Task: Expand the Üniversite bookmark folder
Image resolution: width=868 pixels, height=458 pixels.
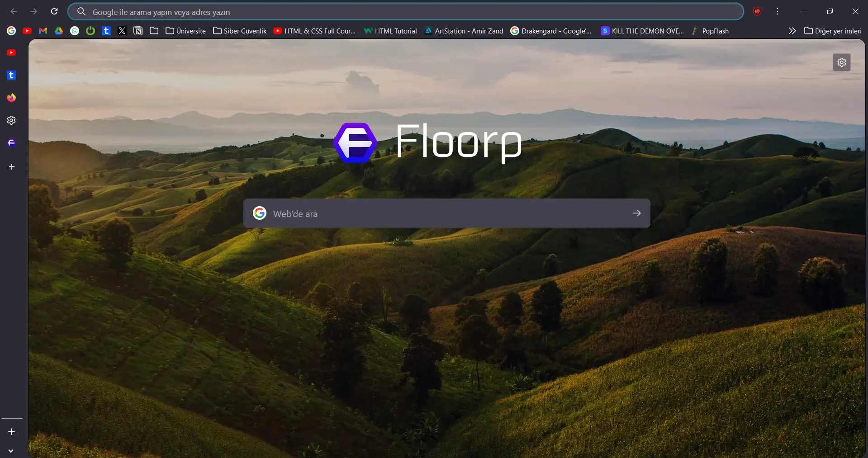Action: pos(185,31)
